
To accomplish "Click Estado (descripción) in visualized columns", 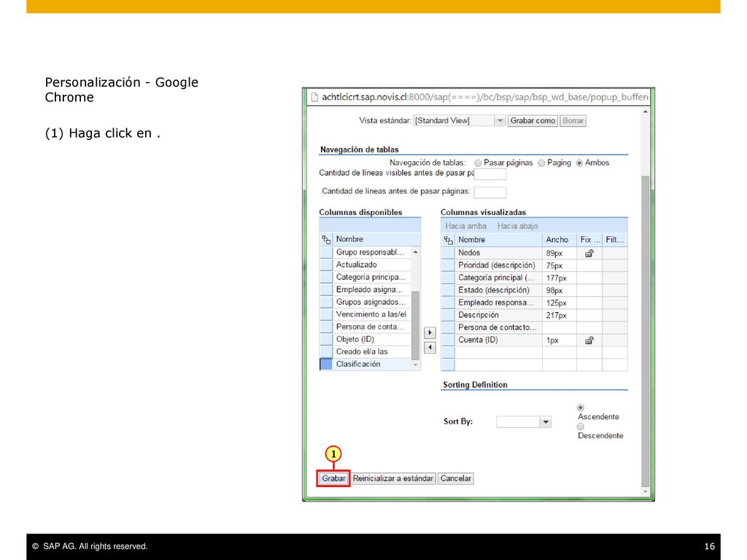I will click(x=494, y=290).
